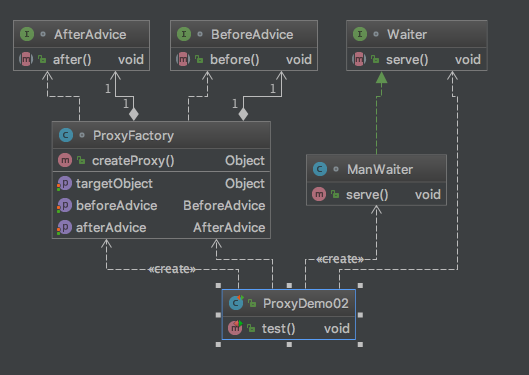Click the visibility dot next to BeforeAdvice
Viewport: 529px width, 375px height.
click(200, 34)
